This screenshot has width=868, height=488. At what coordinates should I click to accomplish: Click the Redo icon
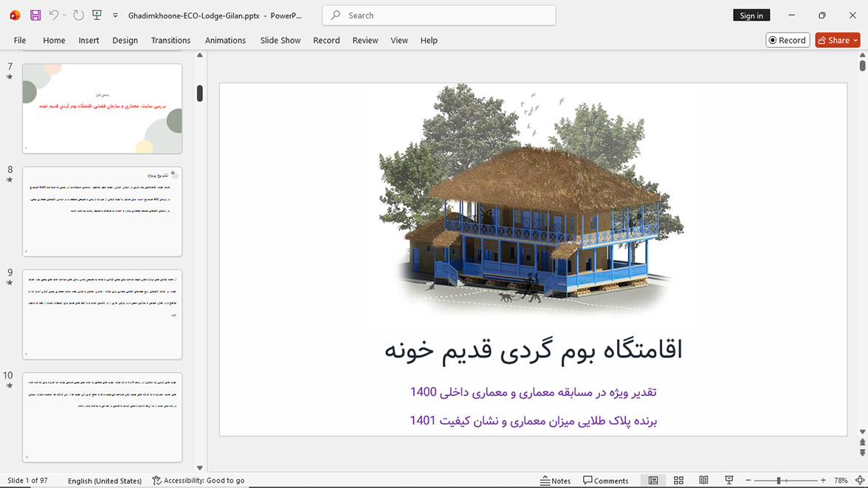pos(78,16)
